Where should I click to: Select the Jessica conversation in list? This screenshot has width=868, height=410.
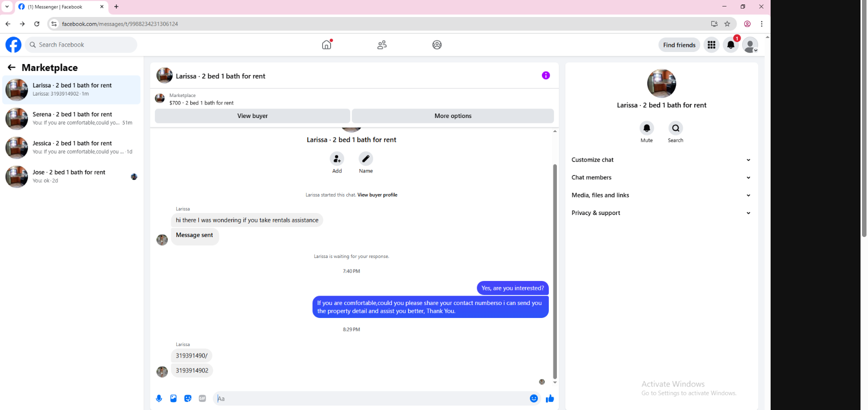point(71,147)
